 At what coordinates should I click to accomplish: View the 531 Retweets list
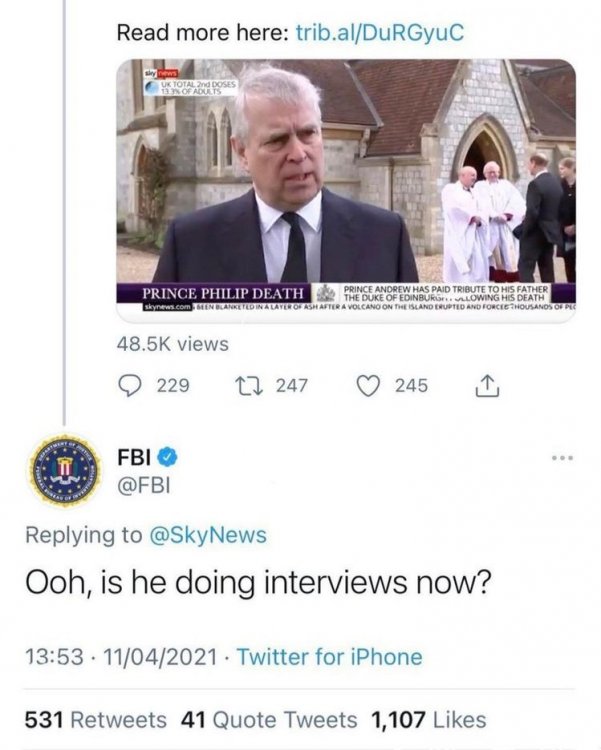95,719
